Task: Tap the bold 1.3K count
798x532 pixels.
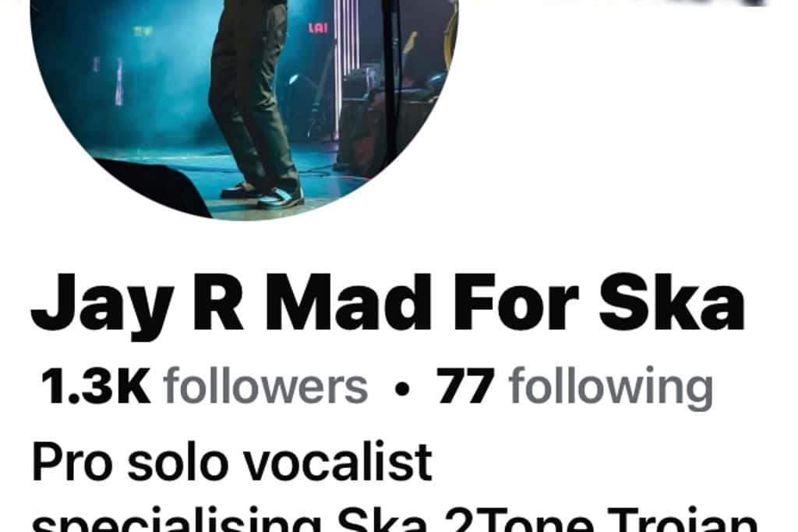Action: (x=96, y=386)
